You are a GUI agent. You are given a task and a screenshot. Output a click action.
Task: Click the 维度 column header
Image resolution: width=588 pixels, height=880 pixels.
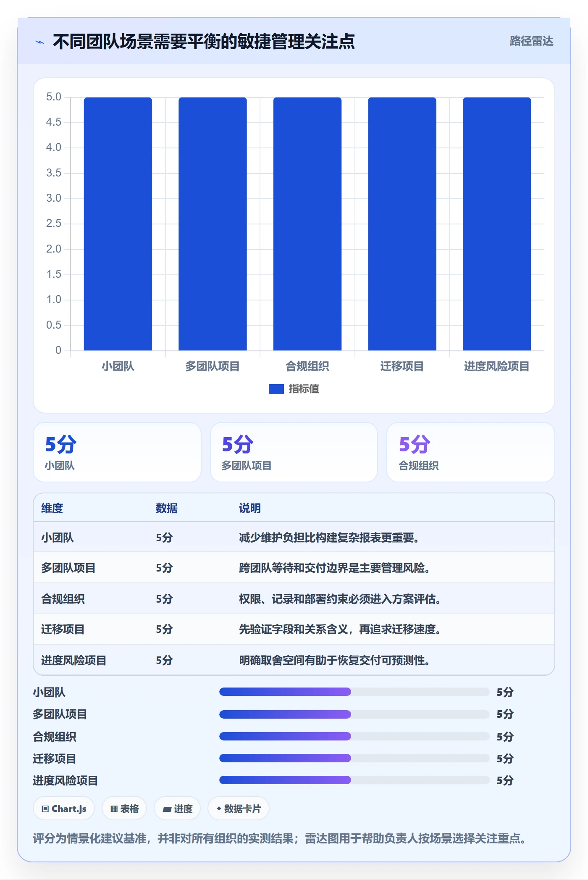[x=52, y=508]
